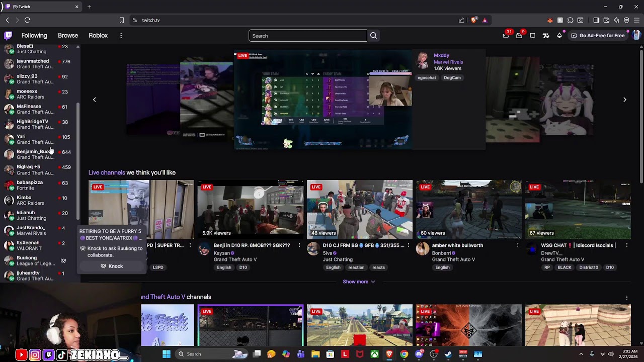This screenshot has height=362, width=644.
Task: Open options for Grand Theft Auto V channels section
Action: pos(626,297)
